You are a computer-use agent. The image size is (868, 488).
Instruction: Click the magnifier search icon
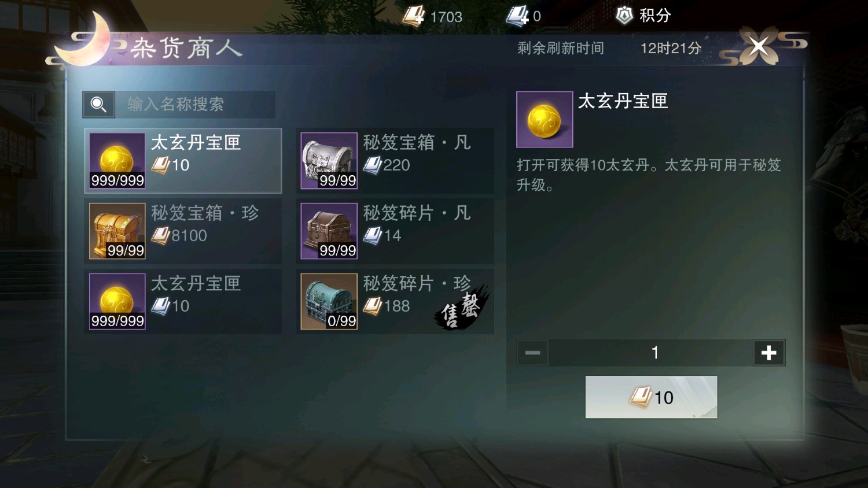98,104
